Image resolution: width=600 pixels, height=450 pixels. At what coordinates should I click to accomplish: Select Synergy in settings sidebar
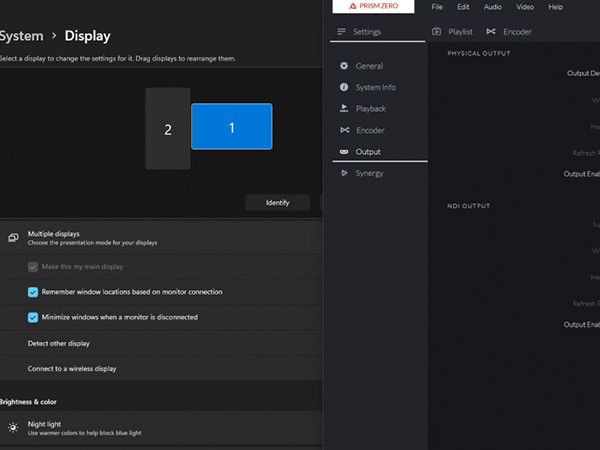(369, 173)
